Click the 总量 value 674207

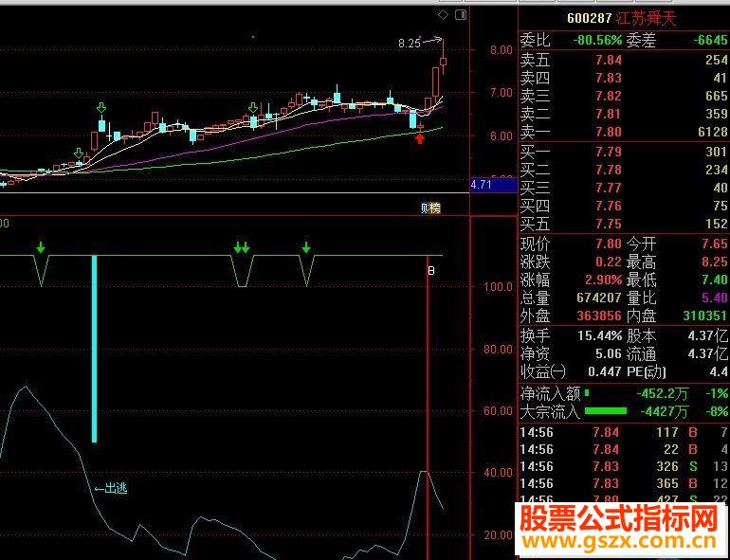click(599, 298)
